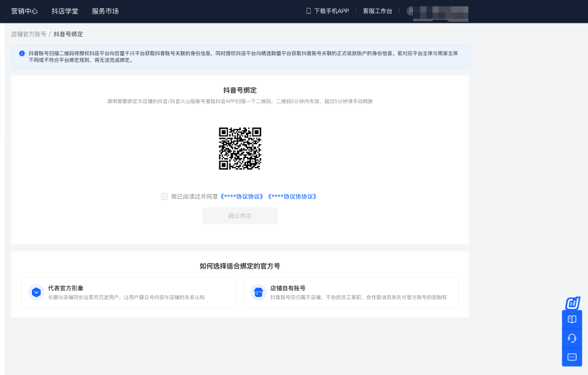Select the 店铺自有账号 card title

287,288
